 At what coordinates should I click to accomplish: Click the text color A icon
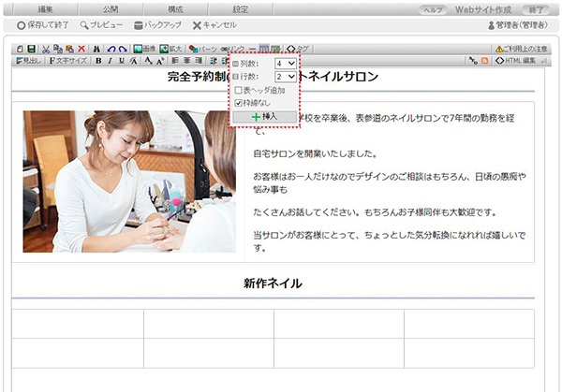click(148, 61)
